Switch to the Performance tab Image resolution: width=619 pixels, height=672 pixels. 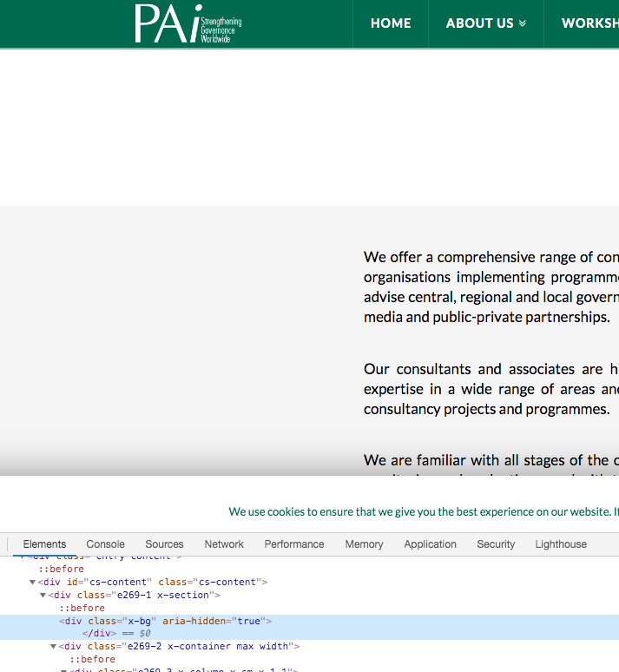click(294, 544)
